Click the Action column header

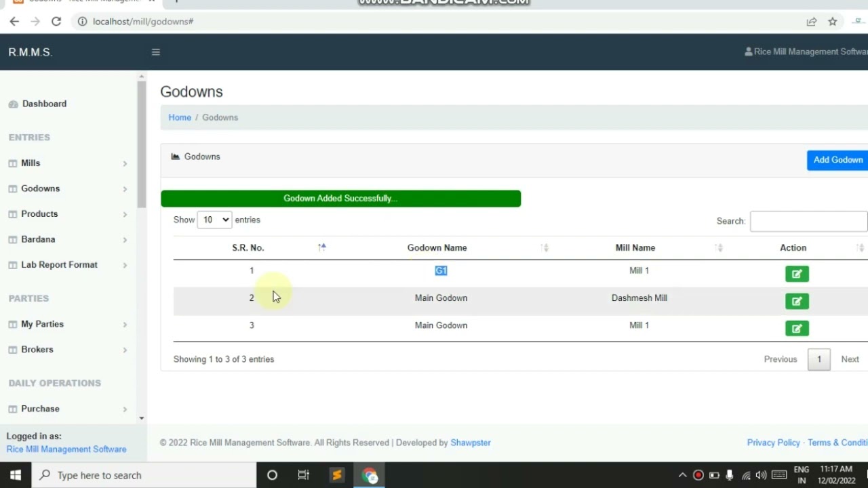pyautogui.click(x=793, y=248)
